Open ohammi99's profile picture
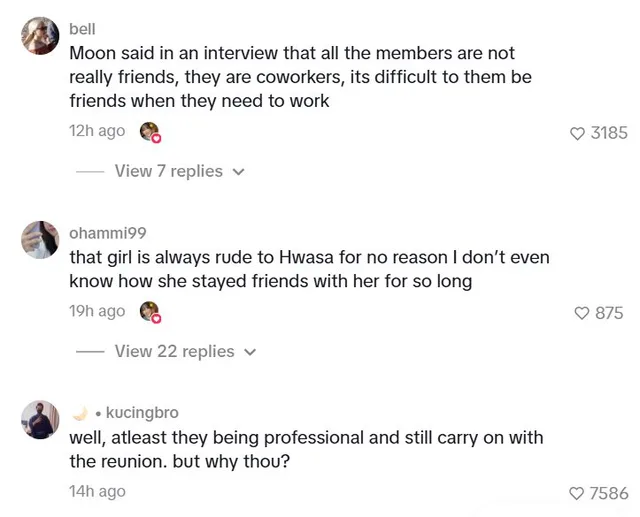The image size is (640, 517). (40, 240)
